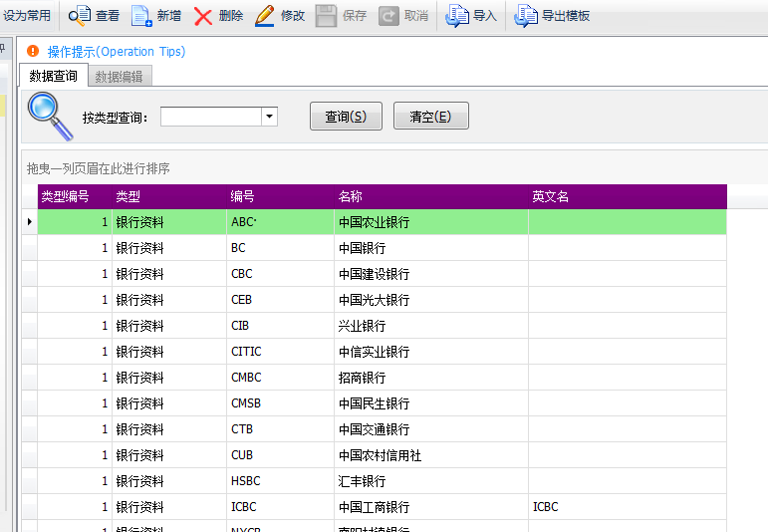The height and width of the screenshot is (532, 768).
Task: Sort by the 类型 column header
Action: (169, 197)
